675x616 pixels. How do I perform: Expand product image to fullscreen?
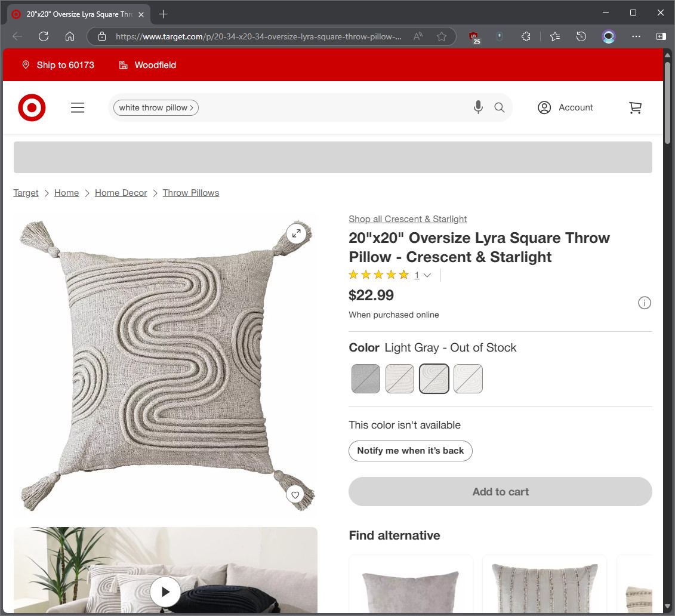pos(296,233)
